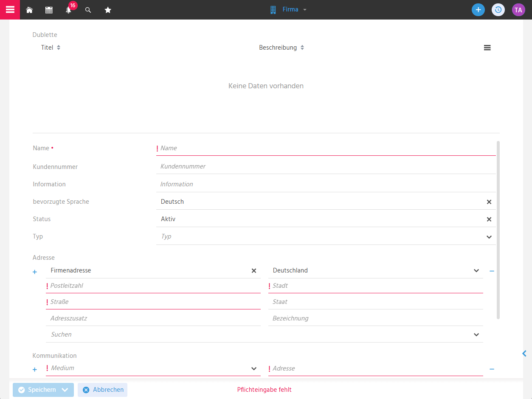Sort Dublette table by Beschreibung
Viewport: 532px width, 399px height.
pos(281,48)
